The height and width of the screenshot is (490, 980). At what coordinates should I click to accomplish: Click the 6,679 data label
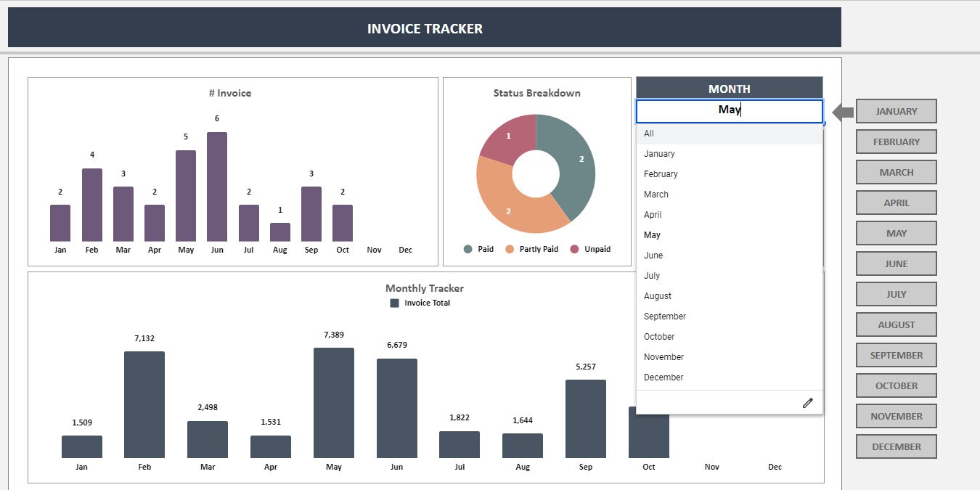pyautogui.click(x=397, y=345)
